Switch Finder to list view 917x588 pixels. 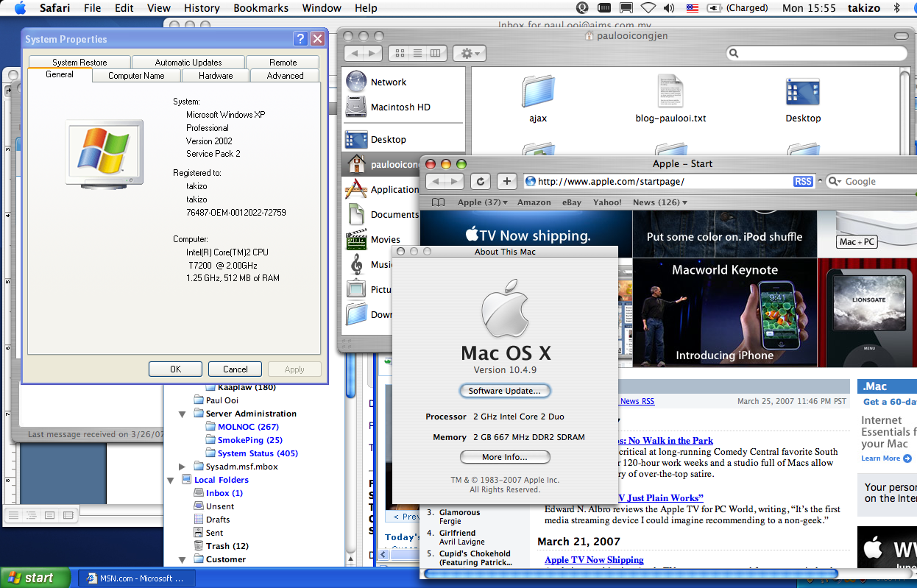click(418, 53)
